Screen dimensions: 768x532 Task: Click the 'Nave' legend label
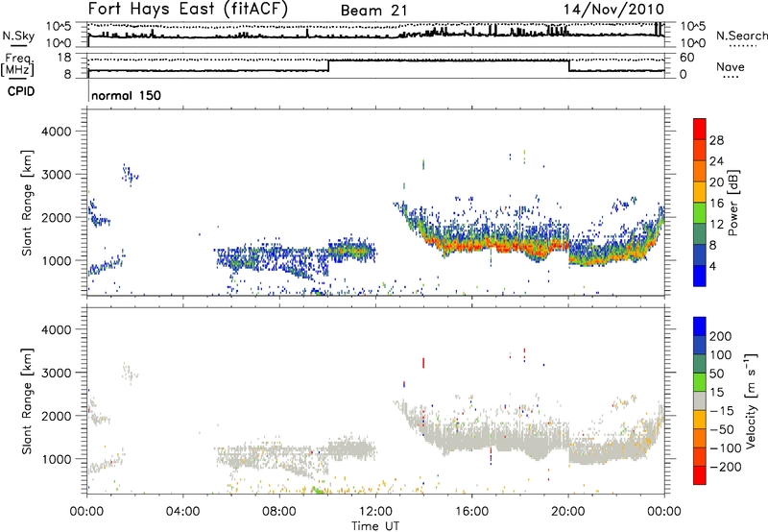tap(731, 66)
